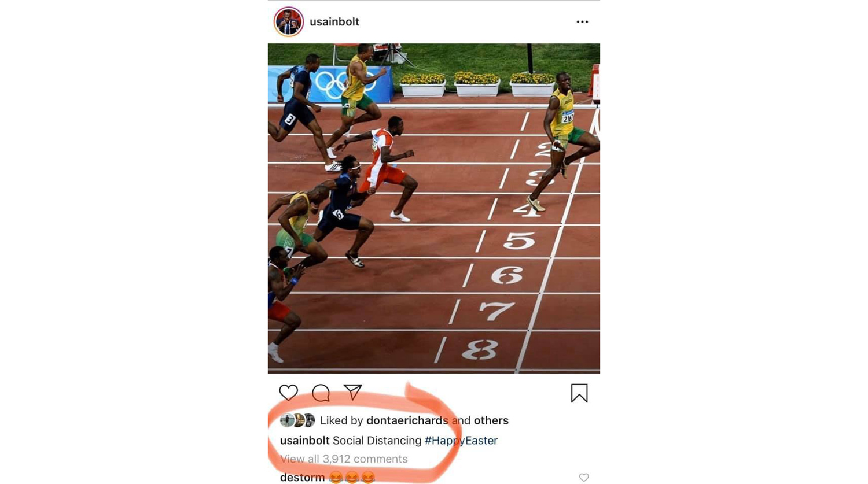Open the comment bubble icon
The height and width of the screenshot is (484, 868).
(x=321, y=393)
